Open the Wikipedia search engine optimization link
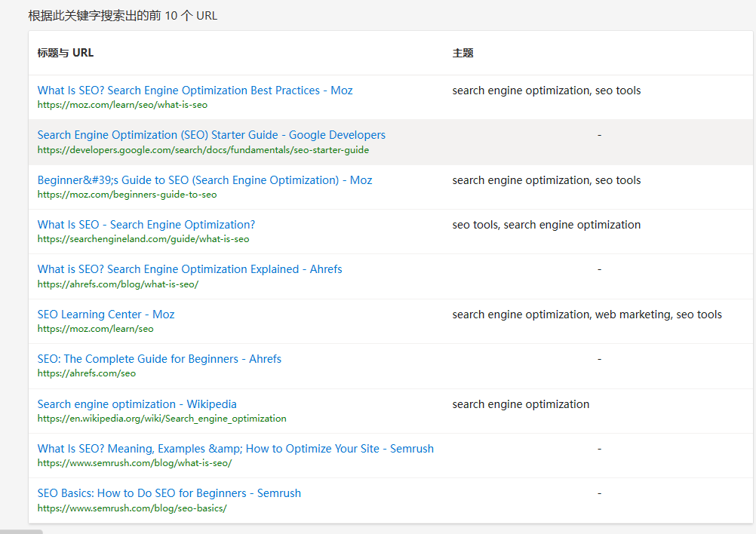This screenshot has height=534, width=756. [x=137, y=404]
